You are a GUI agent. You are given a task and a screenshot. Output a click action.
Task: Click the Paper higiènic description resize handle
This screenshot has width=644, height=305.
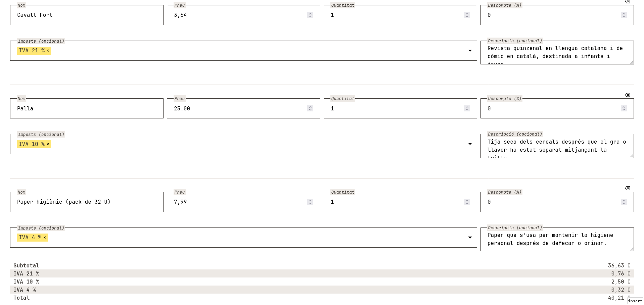point(632,249)
